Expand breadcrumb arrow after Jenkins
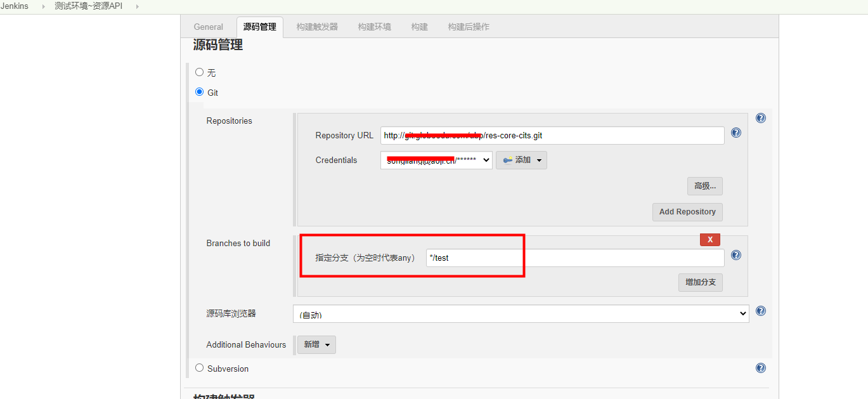The height and width of the screenshot is (399, 868). tap(44, 6)
